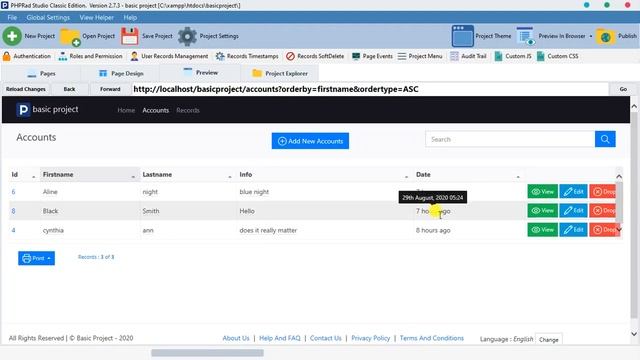
Task: Open Custom CSS editor
Action: tap(557, 56)
